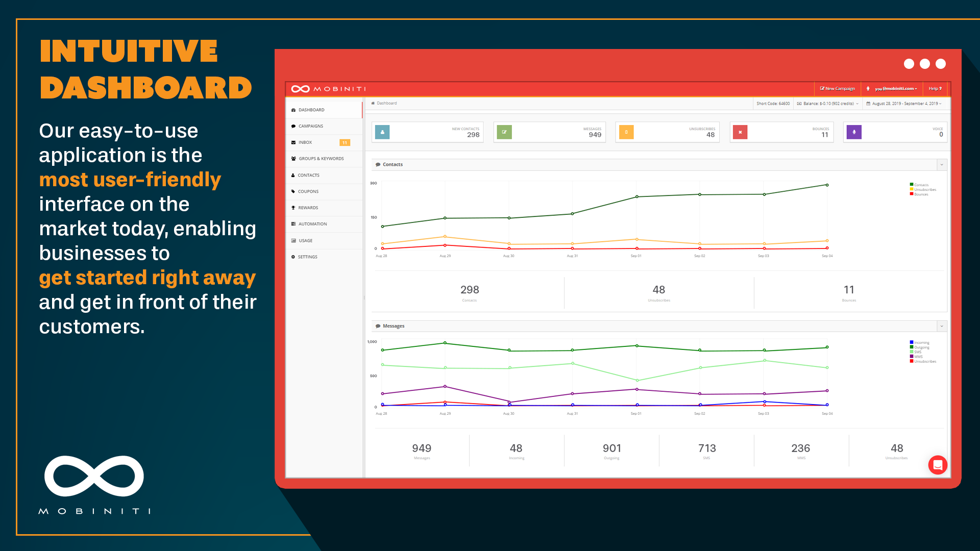Go to Groups & Keywords section

(321, 159)
